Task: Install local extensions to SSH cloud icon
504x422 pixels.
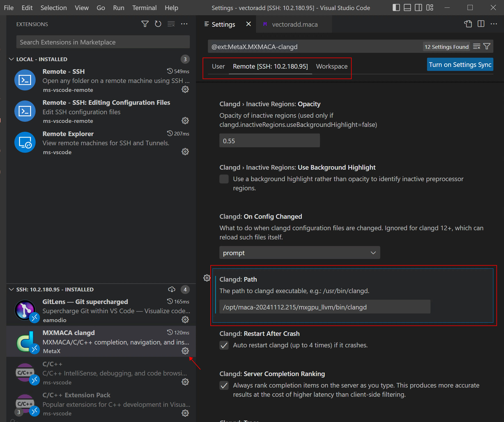Action: coord(172,289)
